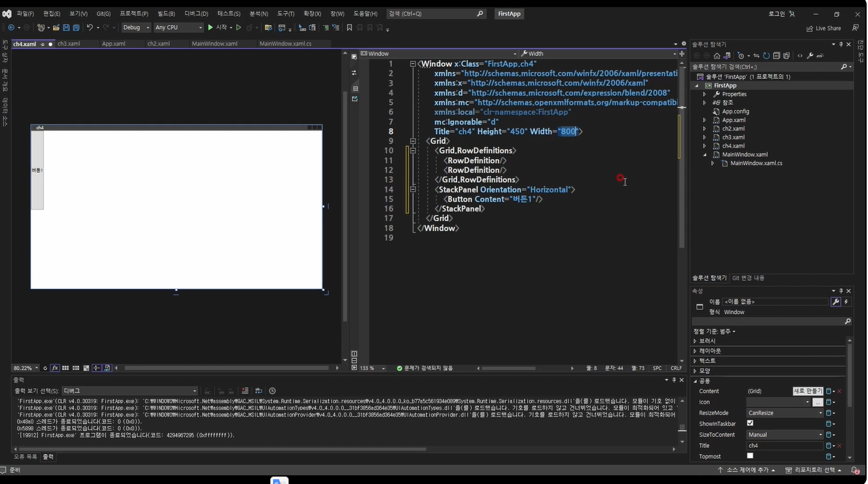
Task: Start without debugging (hollow green arrow)
Action: tap(238, 27)
